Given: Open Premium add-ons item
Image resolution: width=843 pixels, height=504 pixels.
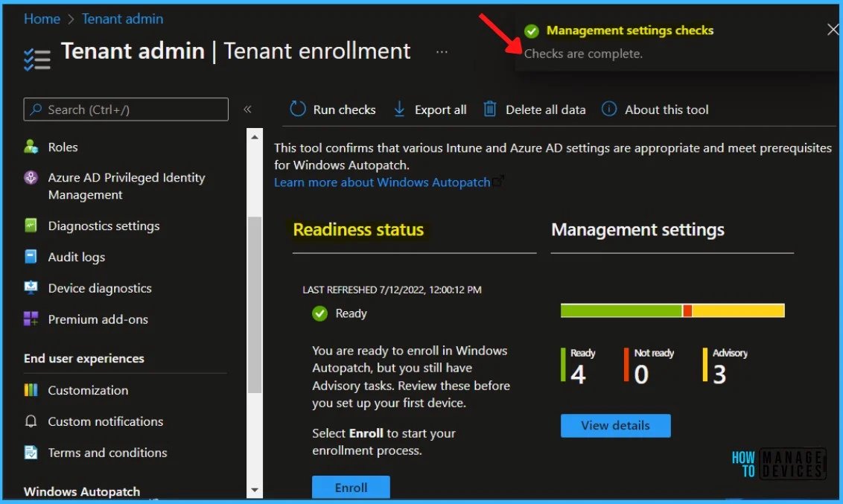Looking at the screenshot, I should (98, 319).
